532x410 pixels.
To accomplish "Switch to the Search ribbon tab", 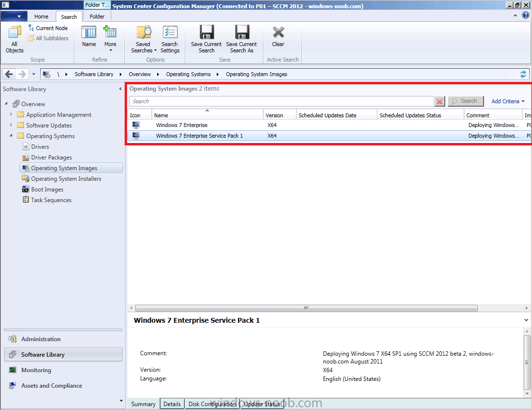I will [69, 16].
